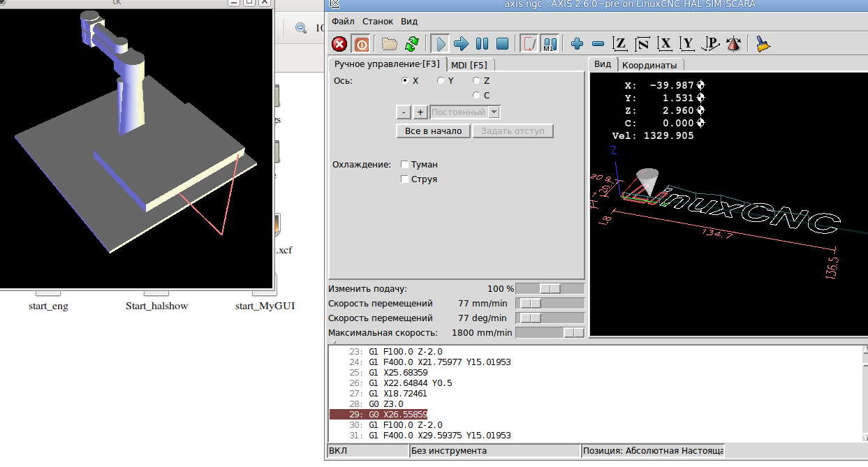Click the Все в начало button
868x467 pixels.
pos(434,131)
